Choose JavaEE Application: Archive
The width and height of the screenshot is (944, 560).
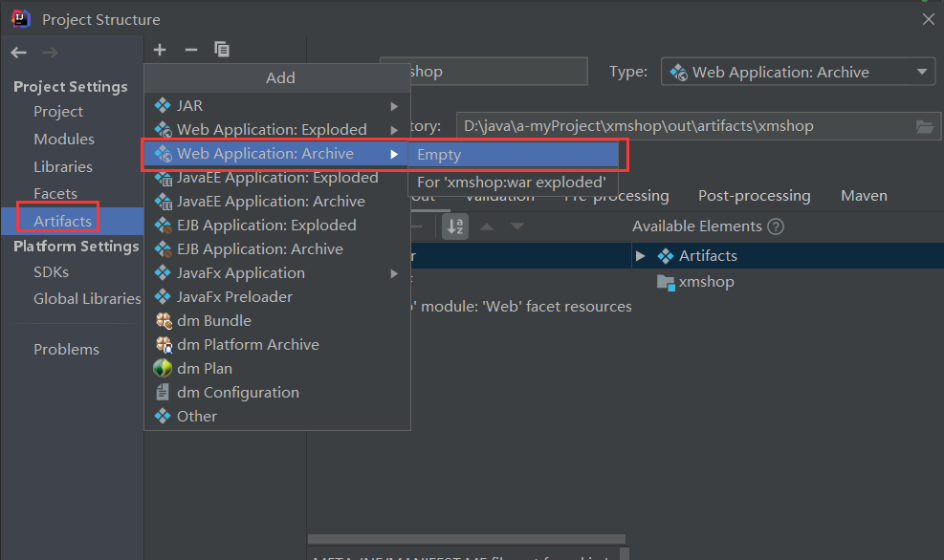pyautogui.click(x=277, y=201)
